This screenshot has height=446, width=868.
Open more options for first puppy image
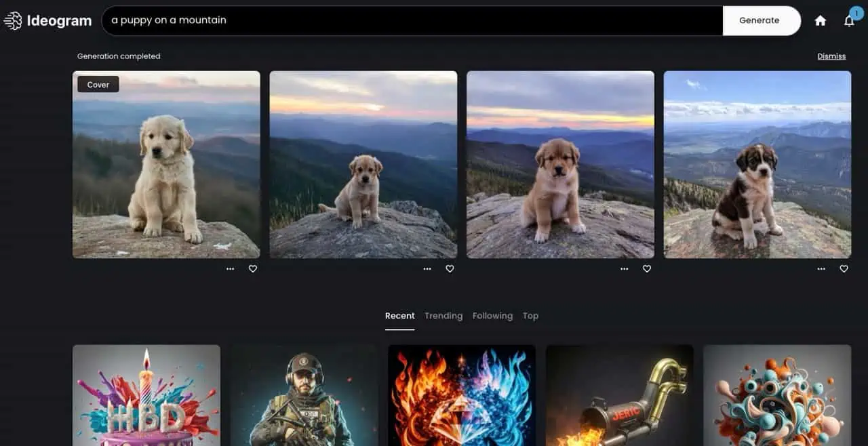[x=231, y=269]
